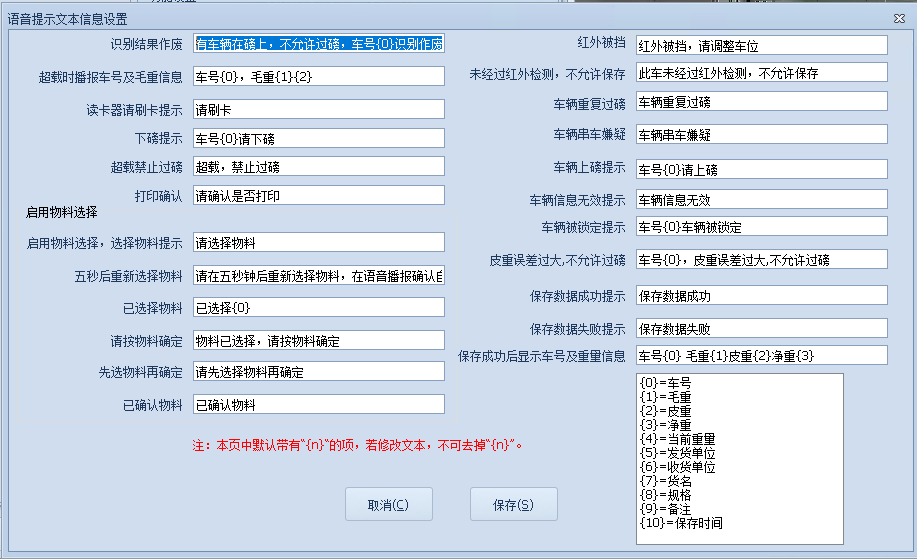The image size is (917, 559).
Task: Click the 车辆被锁定提示 text box
Action: pos(761,227)
